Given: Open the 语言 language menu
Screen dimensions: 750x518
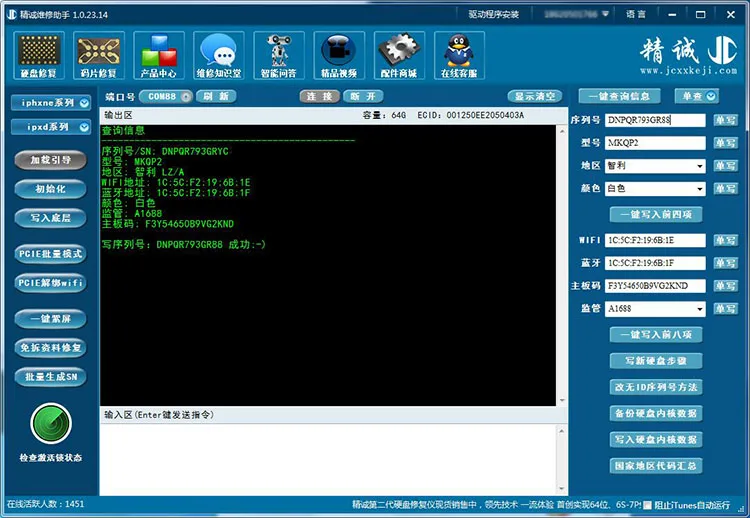Looking at the screenshot, I should pos(636,14).
